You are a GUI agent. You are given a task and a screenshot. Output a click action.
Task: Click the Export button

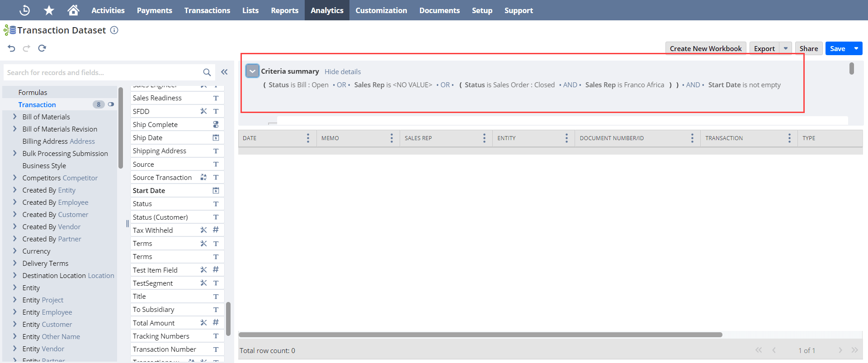click(764, 48)
